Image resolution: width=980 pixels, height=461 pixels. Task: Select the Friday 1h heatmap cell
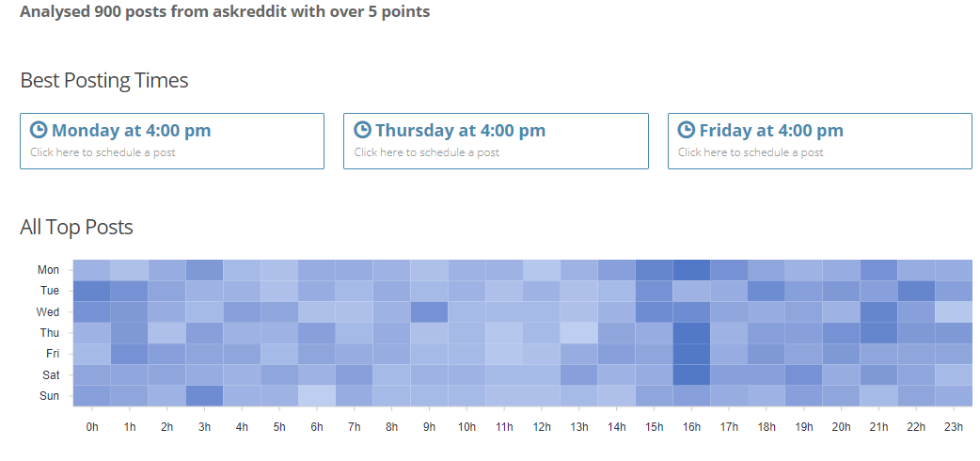tap(130, 354)
